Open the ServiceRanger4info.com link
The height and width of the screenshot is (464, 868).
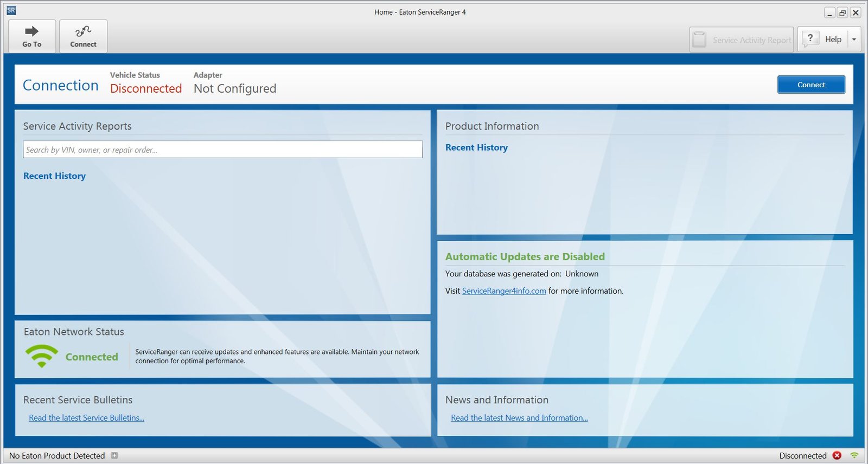(x=504, y=291)
